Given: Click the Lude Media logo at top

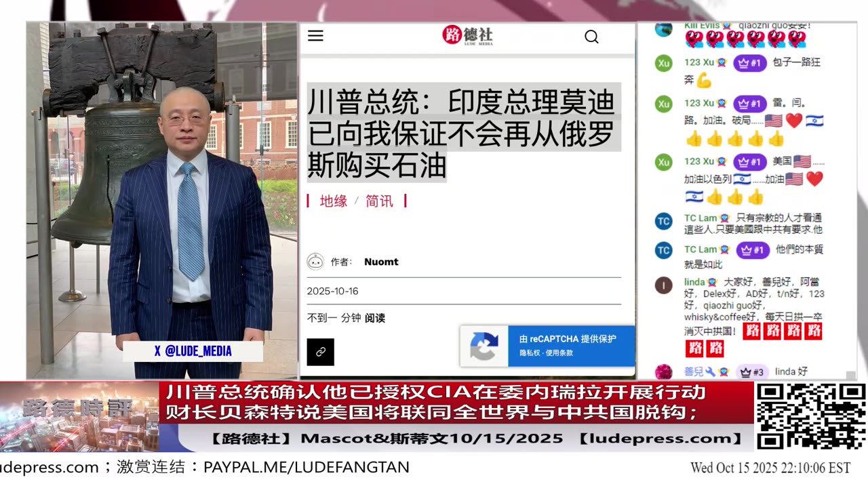Looking at the screenshot, I should pos(468,35).
